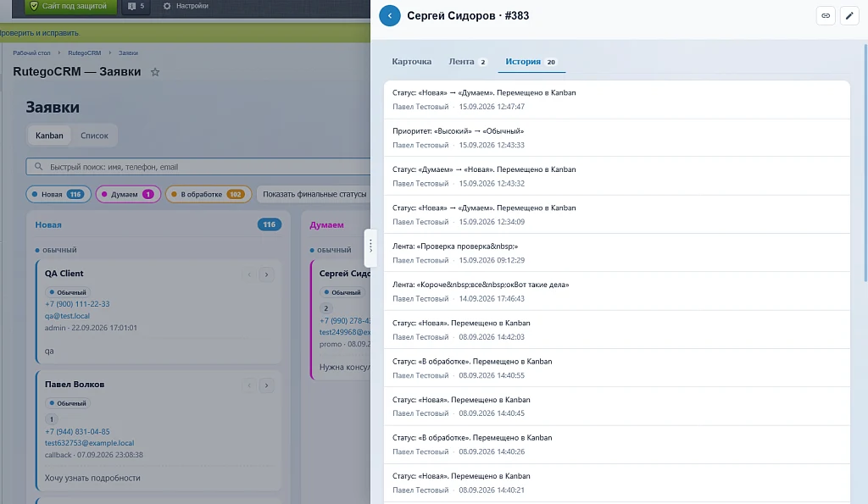The height and width of the screenshot is (504, 868).
Task: Copy link with the chain icon
Action: pos(826,15)
